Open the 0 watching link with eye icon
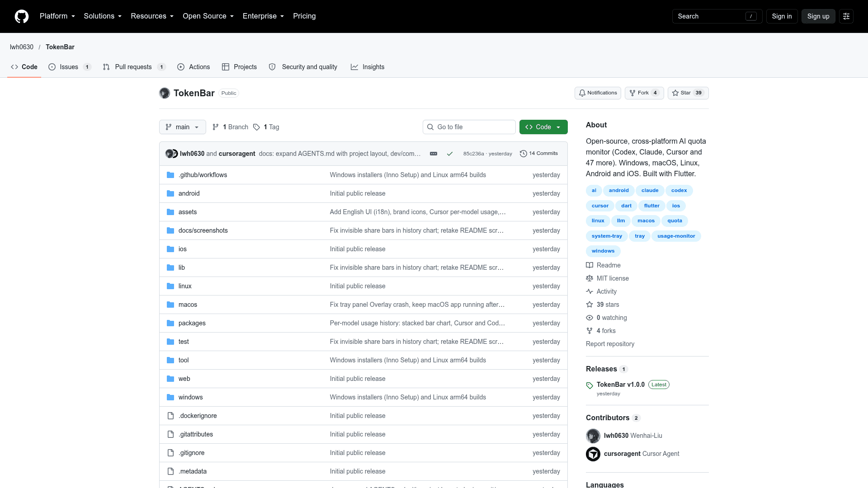Viewport: 868px width, 488px height. [x=606, y=318]
